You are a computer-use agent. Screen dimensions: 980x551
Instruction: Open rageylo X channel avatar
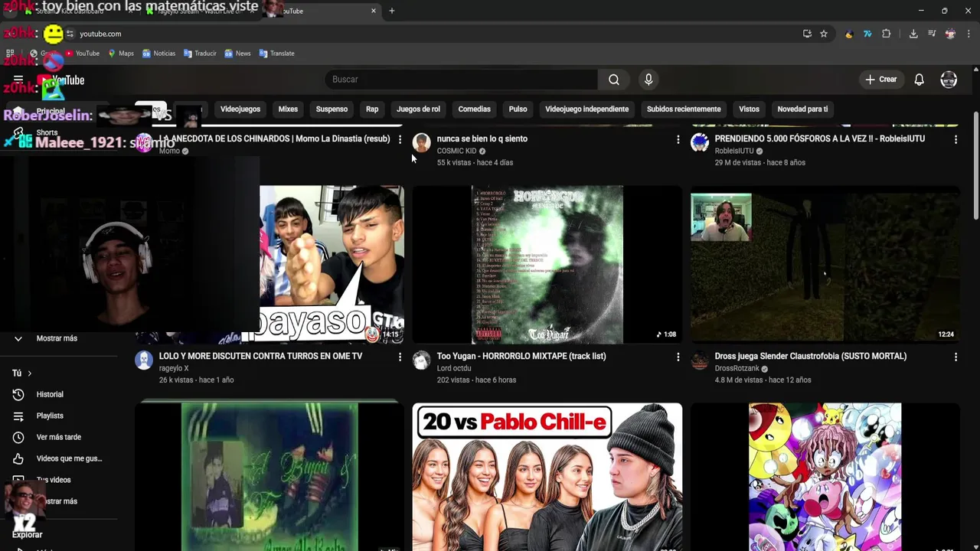(144, 360)
